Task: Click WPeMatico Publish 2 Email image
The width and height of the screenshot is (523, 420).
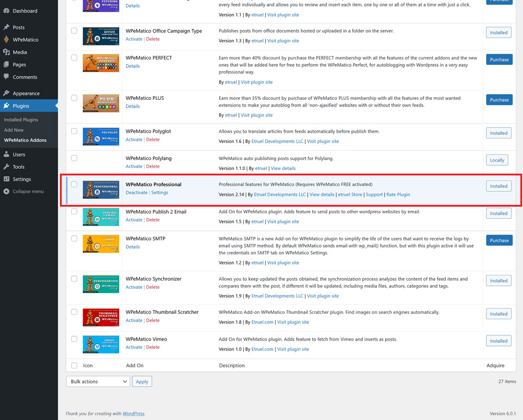Action: pyautogui.click(x=101, y=217)
